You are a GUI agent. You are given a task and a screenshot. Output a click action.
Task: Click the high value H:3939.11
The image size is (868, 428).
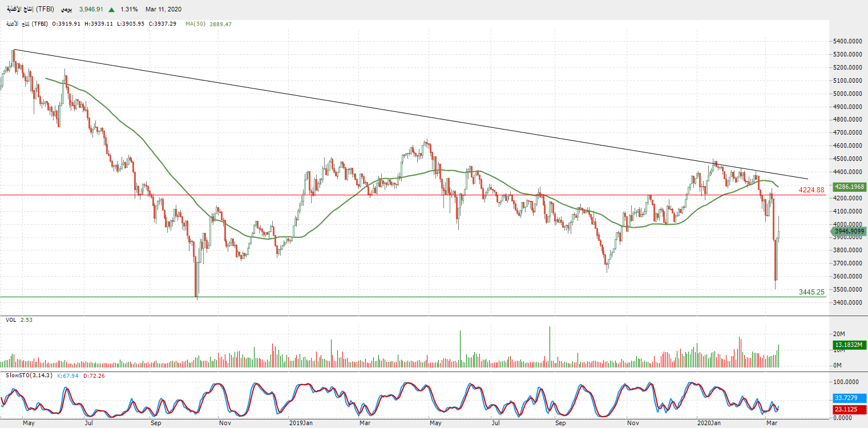tap(99, 24)
